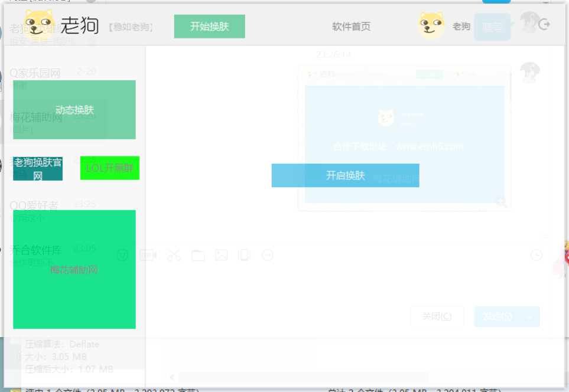569x392 pixels.
Task: Open the 动态换肤 tile
Action: click(x=74, y=110)
